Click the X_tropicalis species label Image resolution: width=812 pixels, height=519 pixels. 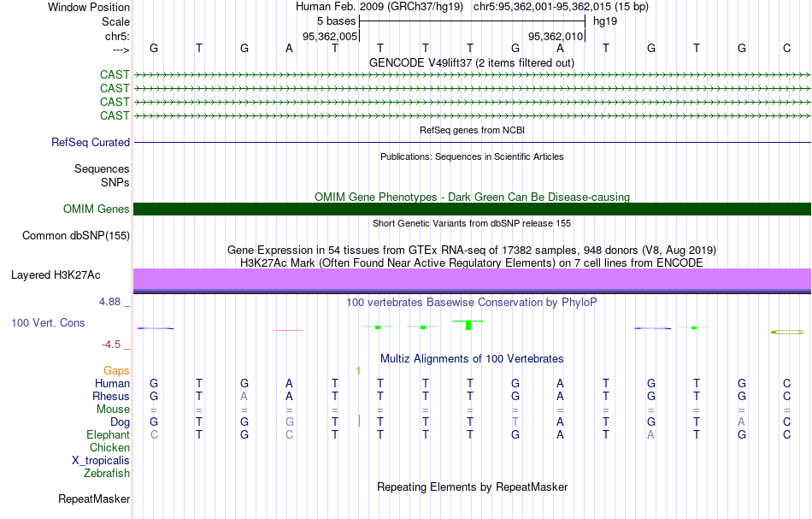point(101,461)
